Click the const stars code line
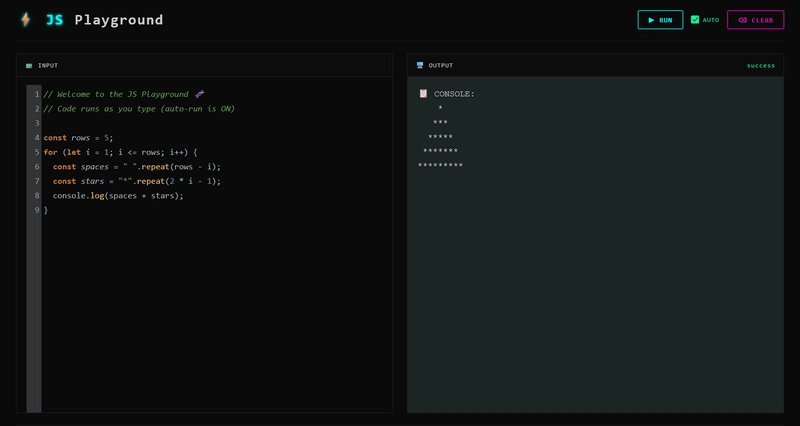800x426 pixels. point(137,181)
